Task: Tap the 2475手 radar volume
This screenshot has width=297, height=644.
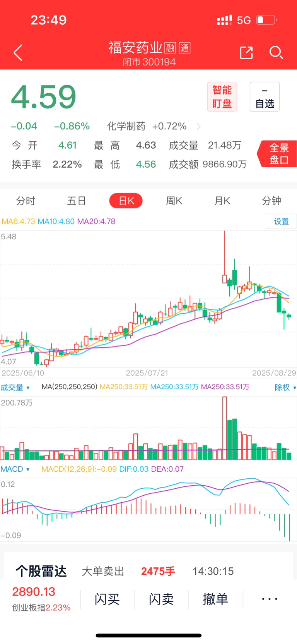Action: tap(158, 571)
